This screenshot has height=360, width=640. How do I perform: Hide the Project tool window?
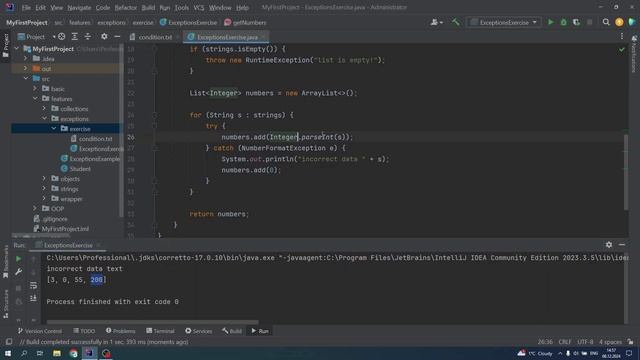coord(117,37)
